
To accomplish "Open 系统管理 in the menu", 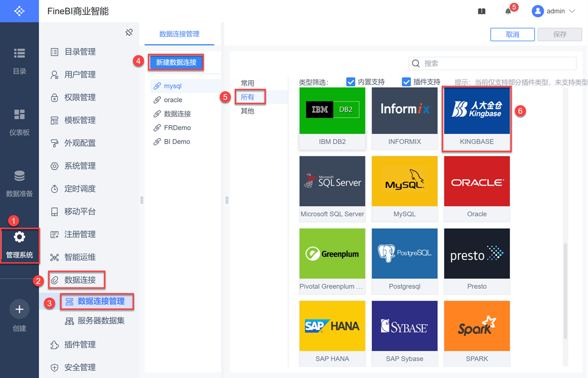I will pos(80,166).
